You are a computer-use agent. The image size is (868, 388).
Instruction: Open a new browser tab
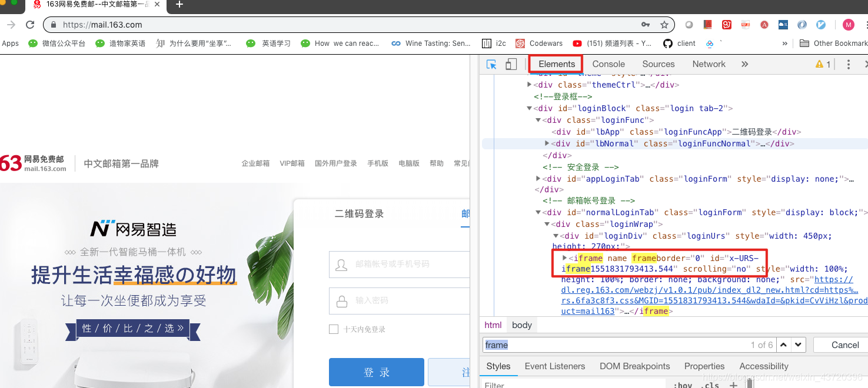click(179, 5)
